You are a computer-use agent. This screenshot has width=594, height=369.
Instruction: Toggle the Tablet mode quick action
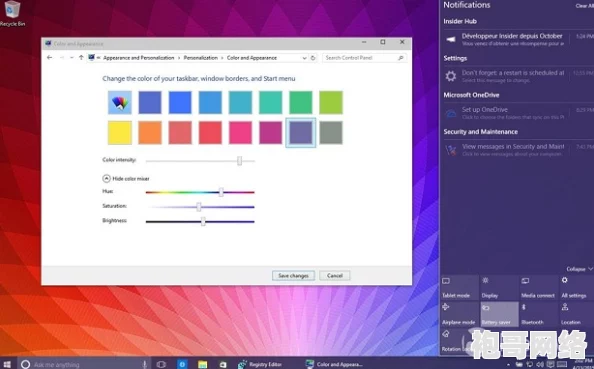pos(459,288)
